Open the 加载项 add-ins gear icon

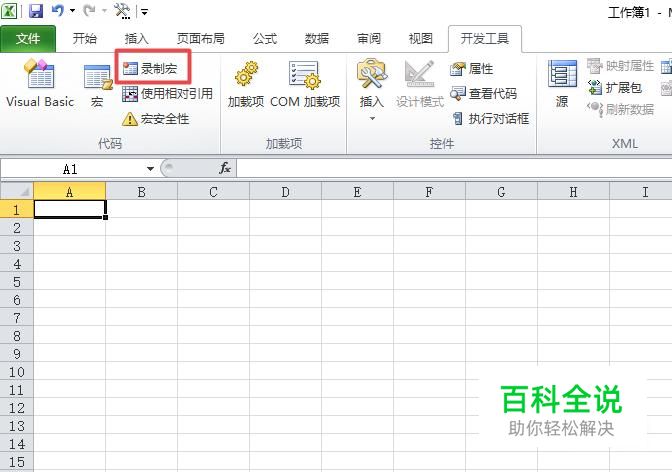coord(246,83)
